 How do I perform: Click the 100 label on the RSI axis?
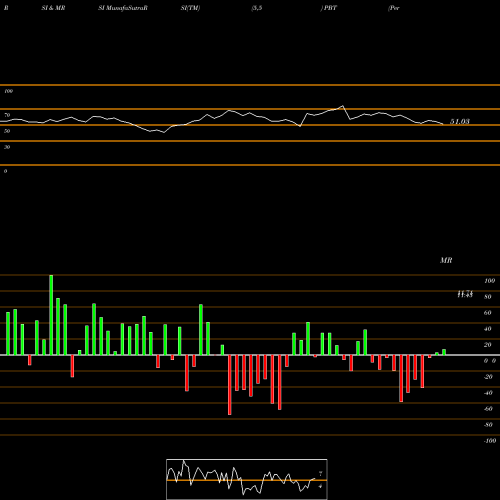[8, 91]
